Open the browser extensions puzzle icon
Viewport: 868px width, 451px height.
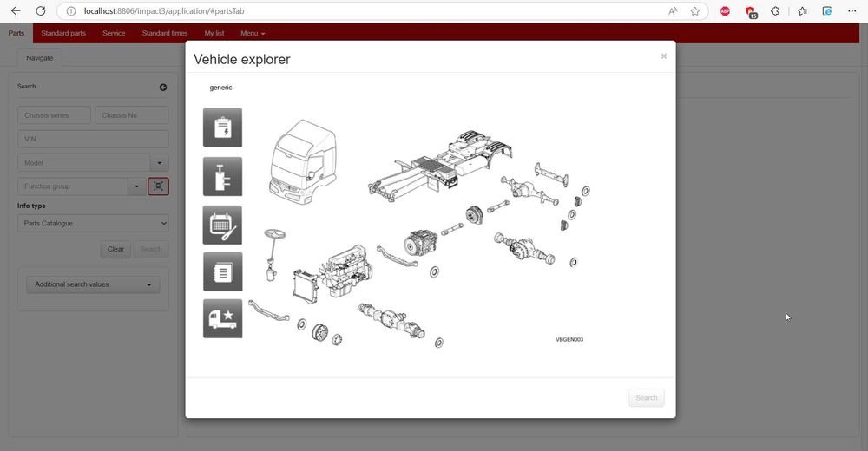pyautogui.click(x=775, y=11)
